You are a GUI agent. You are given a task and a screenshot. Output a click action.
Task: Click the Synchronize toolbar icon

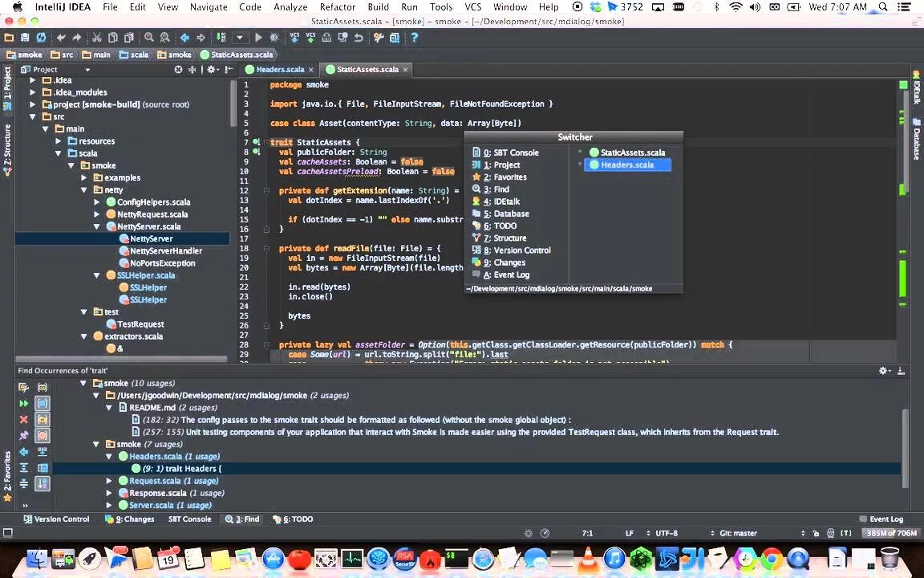point(41,38)
